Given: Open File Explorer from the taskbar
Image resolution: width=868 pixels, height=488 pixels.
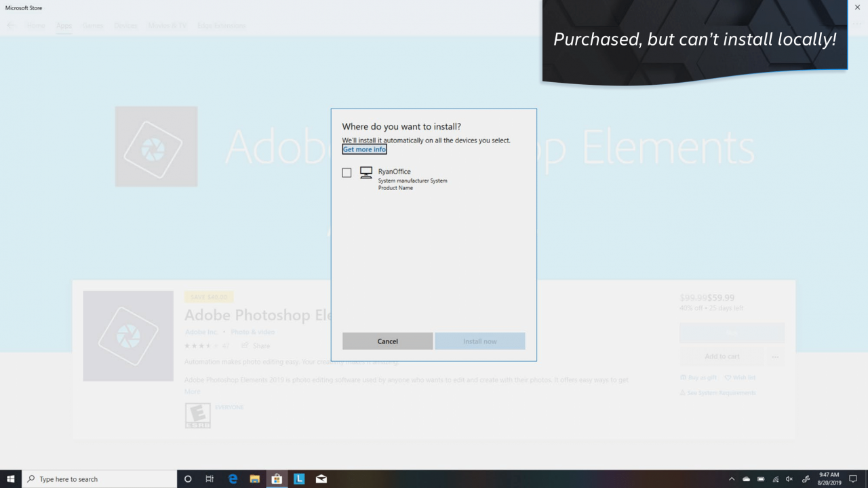Looking at the screenshot, I should click(x=255, y=478).
